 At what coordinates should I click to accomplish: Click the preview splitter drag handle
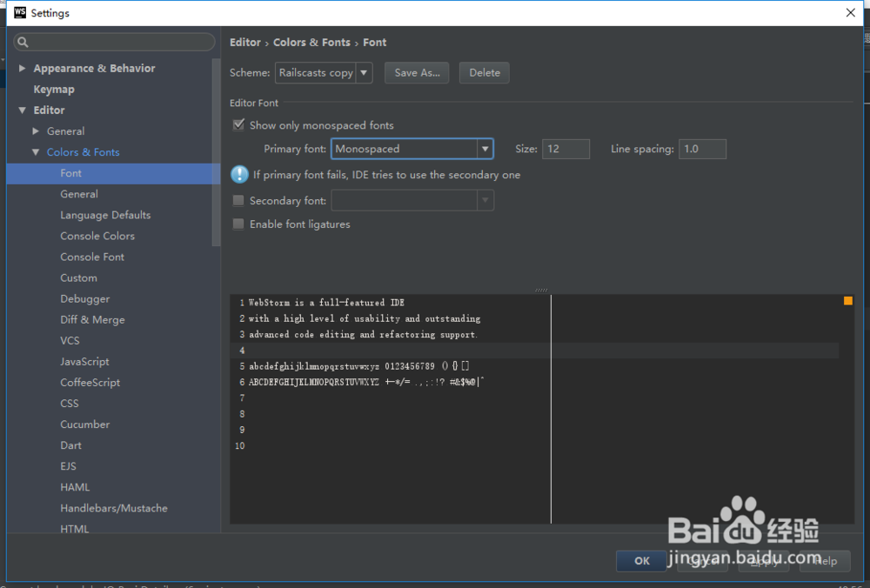click(x=541, y=291)
